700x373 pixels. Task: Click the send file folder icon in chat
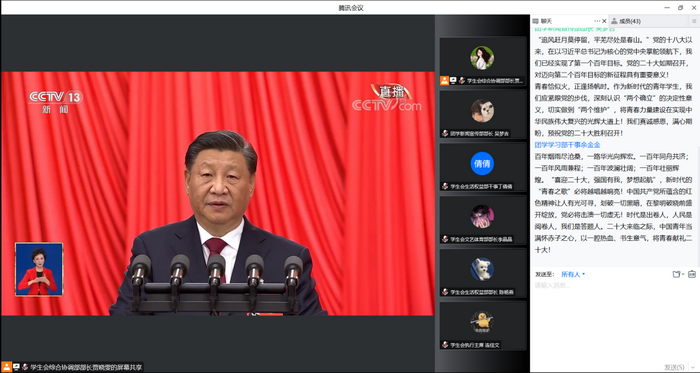tap(676, 274)
